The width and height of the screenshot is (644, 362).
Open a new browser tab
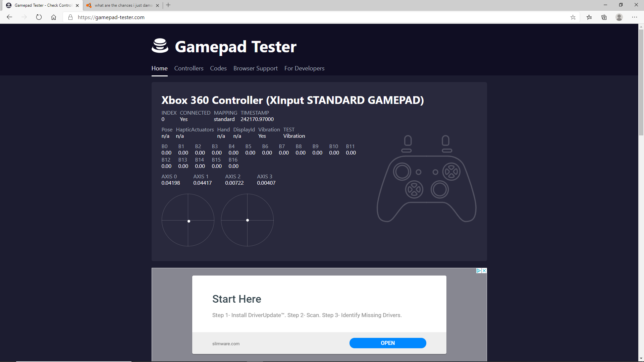[168, 5]
